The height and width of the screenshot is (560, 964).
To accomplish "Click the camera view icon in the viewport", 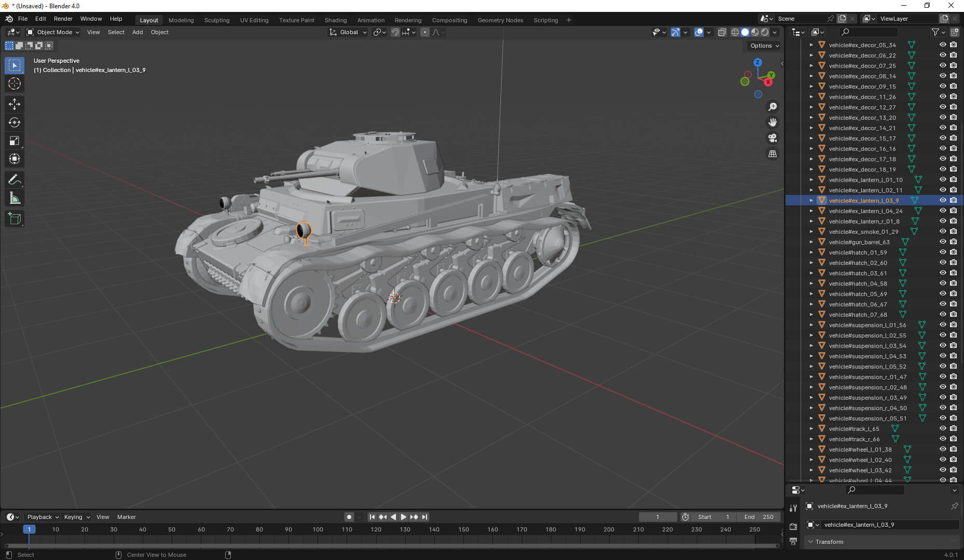I will (x=773, y=138).
